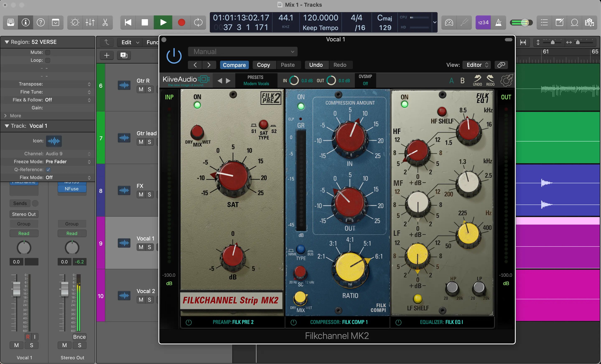The width and height of the screenshot is (601, 364).
Task: Open the Edit menu in tracks area
Action: pyautogui.click(x=130, y=42)
